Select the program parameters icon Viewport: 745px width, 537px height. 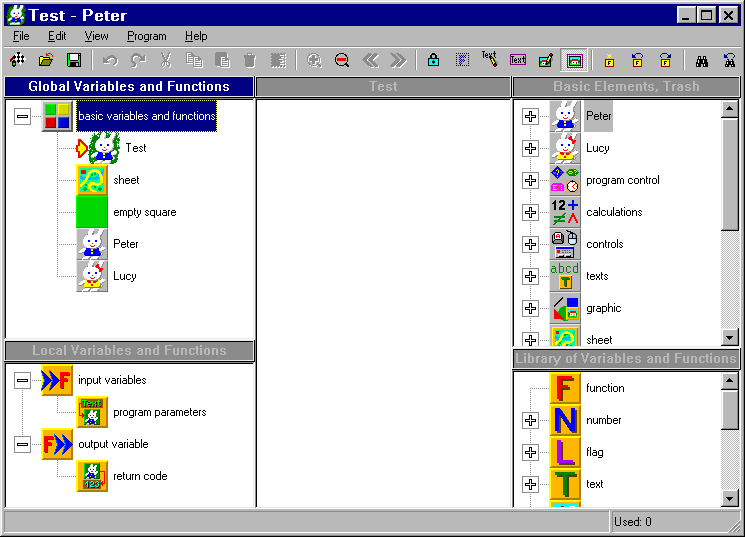pyautogui.click(x=92, y=412)
